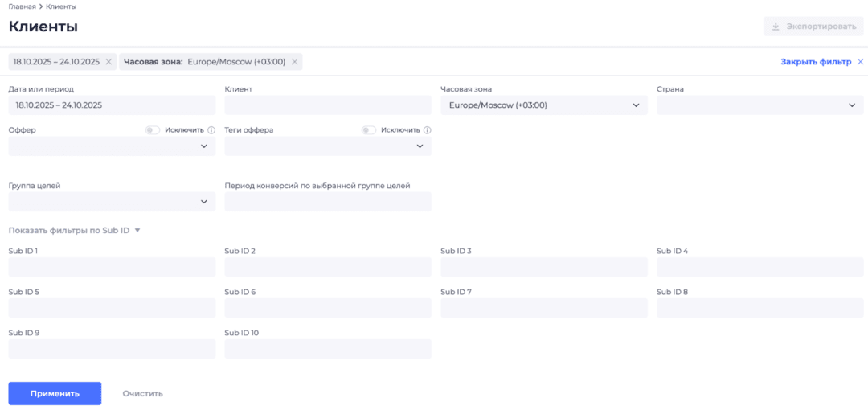This screenshot has height=410, width=868.
Task: Toggle Исключить switch for Оффер
Action: pyautogui.click(x=153, y=130)
